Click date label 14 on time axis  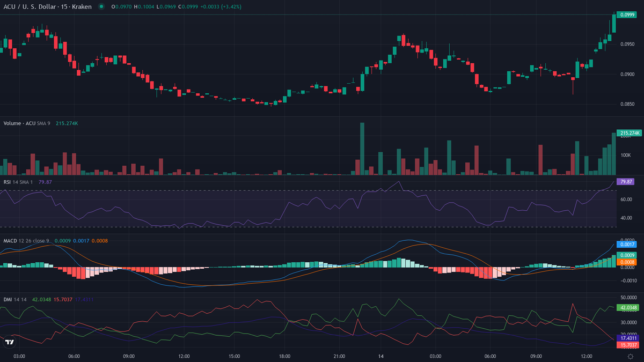(380, 356)
